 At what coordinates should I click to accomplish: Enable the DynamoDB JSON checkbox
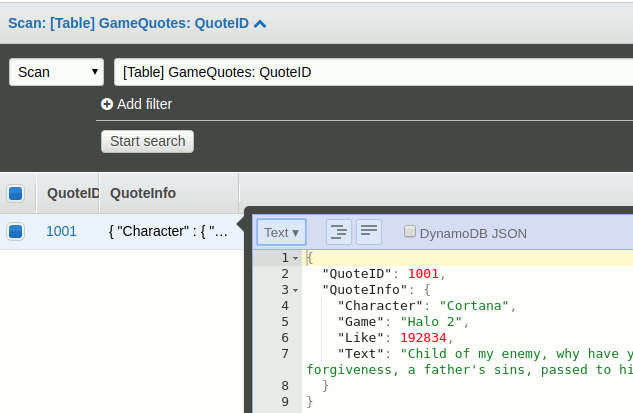[409, 232]
